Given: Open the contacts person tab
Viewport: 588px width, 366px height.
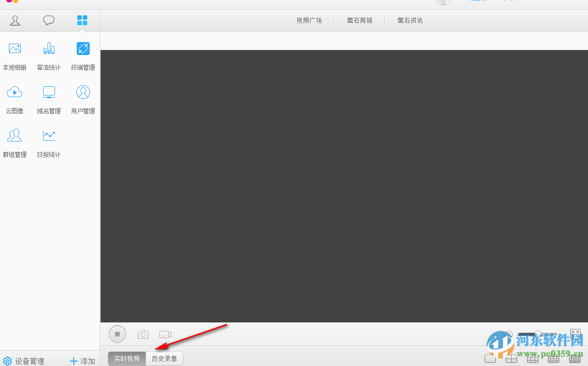Looking at the screenshot, I should pyautogui.click(x=15, y=20).
